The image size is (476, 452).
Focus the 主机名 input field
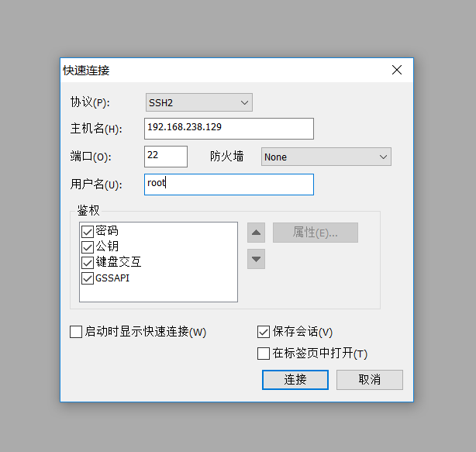pyautogui.click(x=229, y=129)
